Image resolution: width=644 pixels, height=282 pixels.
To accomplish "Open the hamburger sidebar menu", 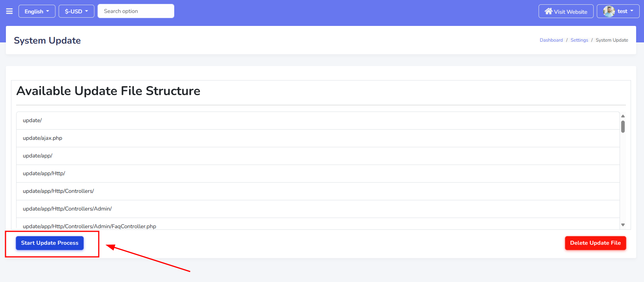I will tap(9, 11).
